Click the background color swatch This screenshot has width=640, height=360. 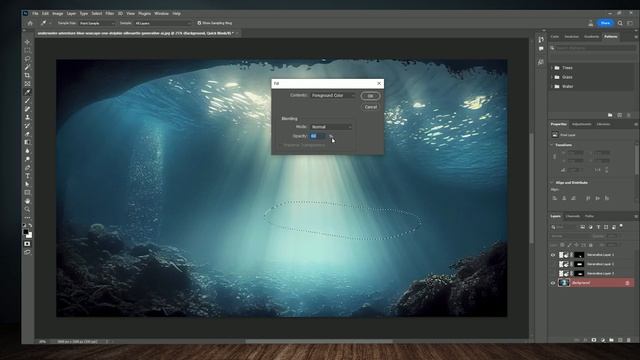(29, 236)
